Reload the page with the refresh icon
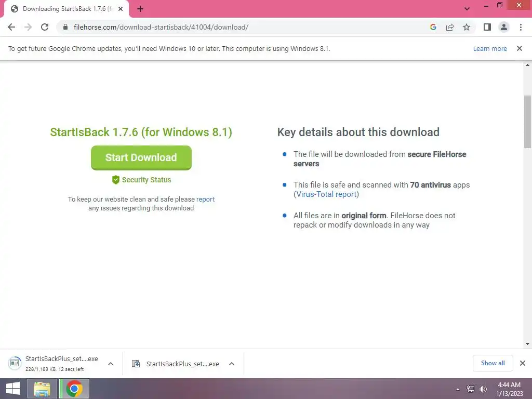 pos(45,27)
